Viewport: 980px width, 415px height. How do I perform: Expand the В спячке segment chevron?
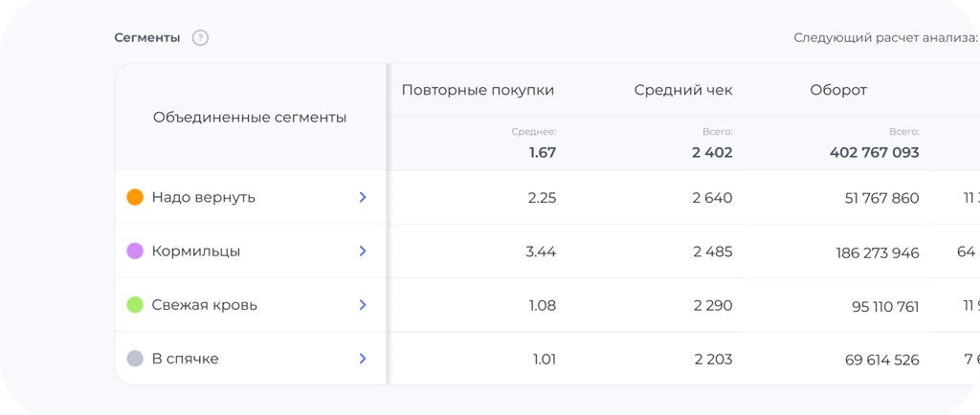click(363, 359)
